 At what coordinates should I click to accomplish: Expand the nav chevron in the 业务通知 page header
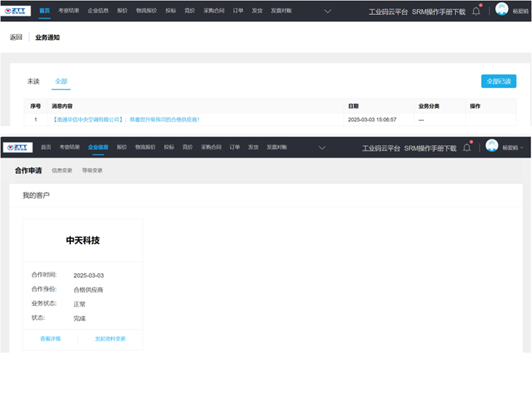[327, 11]
